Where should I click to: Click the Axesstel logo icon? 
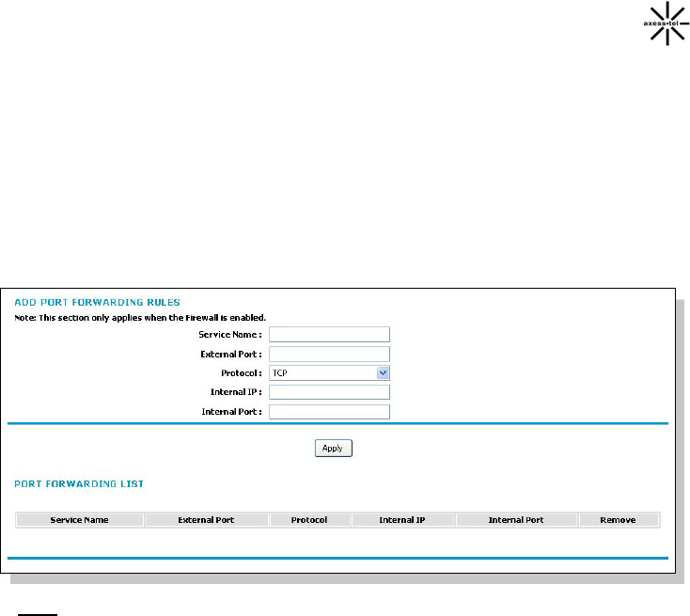666,24
